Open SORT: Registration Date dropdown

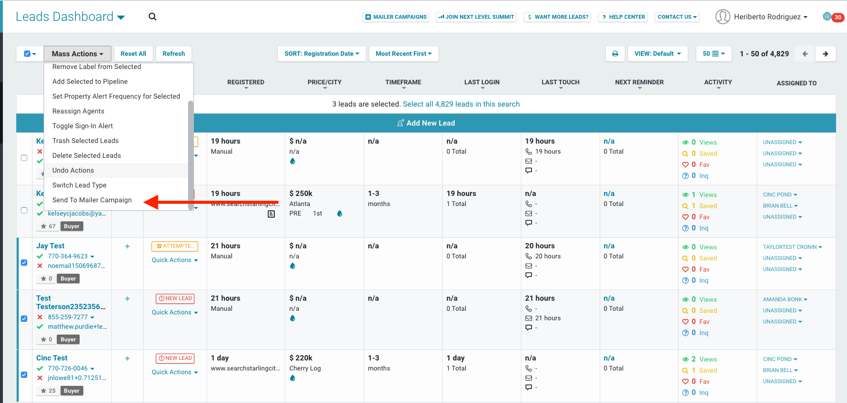click(x=322, y=54)
